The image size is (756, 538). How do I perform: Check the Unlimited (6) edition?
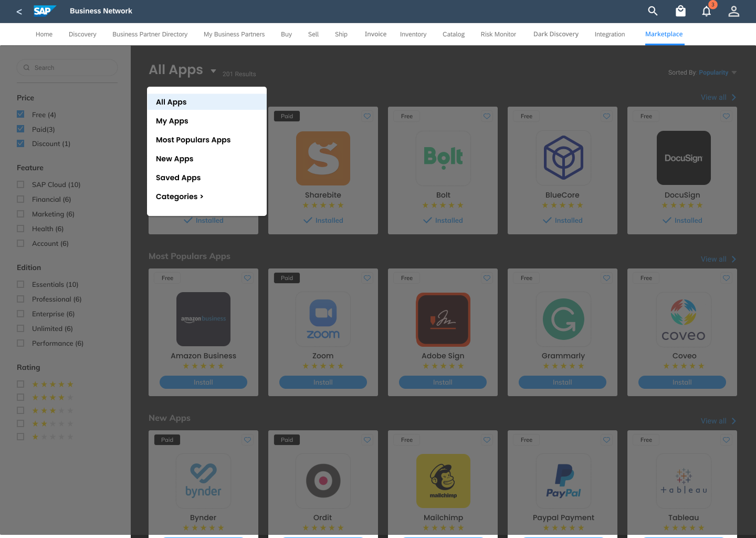click(20, 328)
